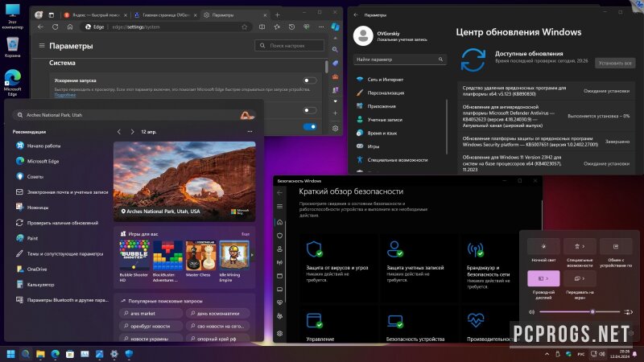
Task: Open Windows Security sidebar hamburger menu
Action: (x=279, y=207)
